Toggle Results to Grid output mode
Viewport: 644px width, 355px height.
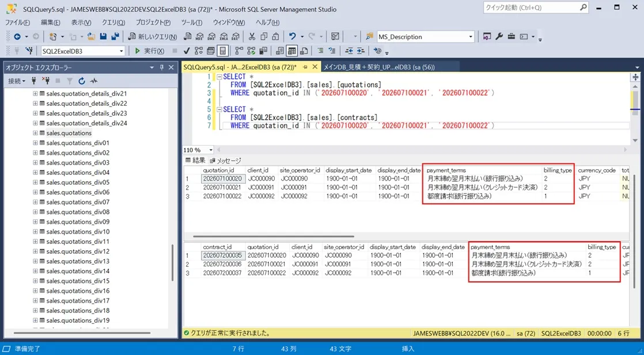pos(292,51)
